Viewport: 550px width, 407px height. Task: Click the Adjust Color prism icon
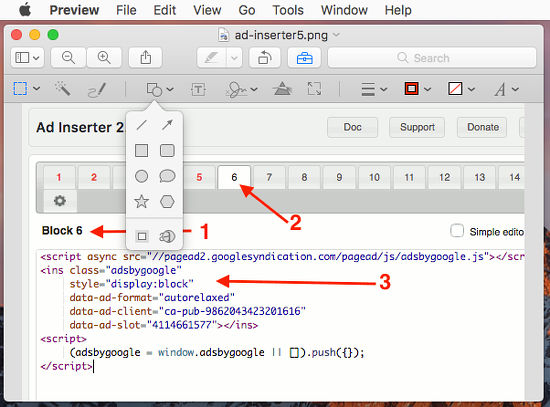click(x=282, y=89)
